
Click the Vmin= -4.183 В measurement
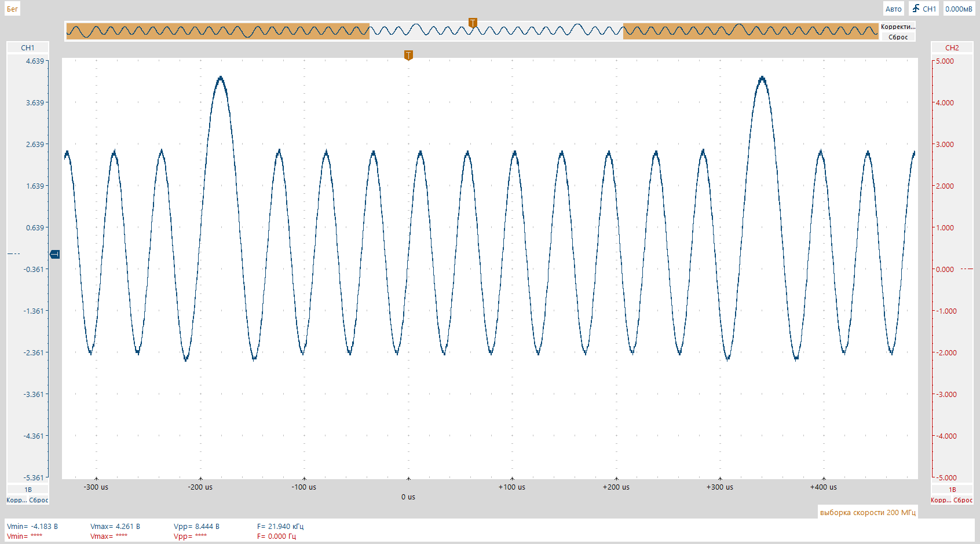(32, 527)
